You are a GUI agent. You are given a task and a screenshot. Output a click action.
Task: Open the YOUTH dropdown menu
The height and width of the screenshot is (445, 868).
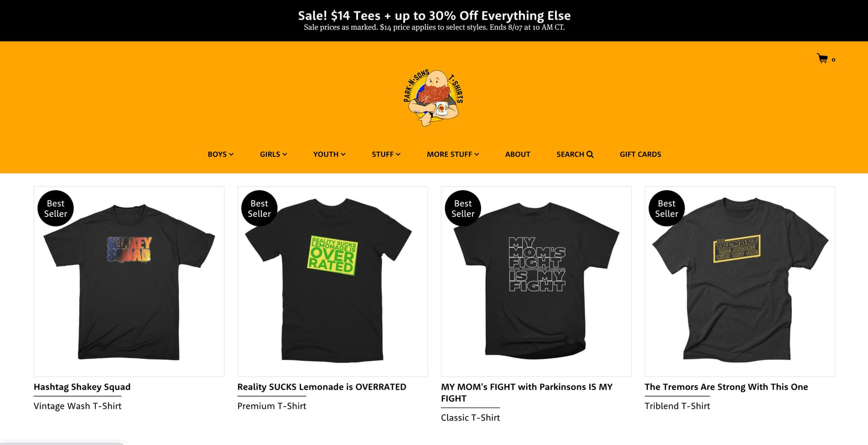[x=329, y=154]
